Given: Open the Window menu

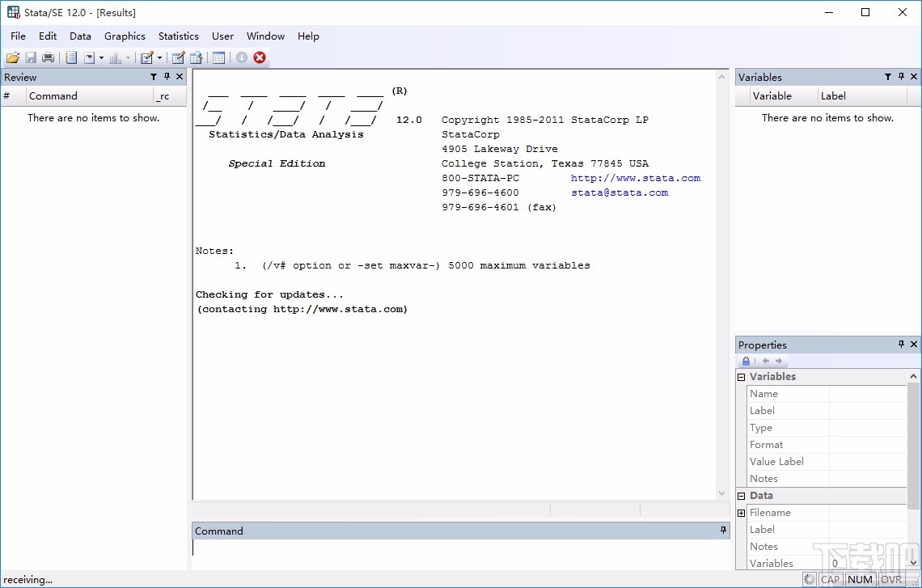Looking at the screenshot, I should [265, 36].
